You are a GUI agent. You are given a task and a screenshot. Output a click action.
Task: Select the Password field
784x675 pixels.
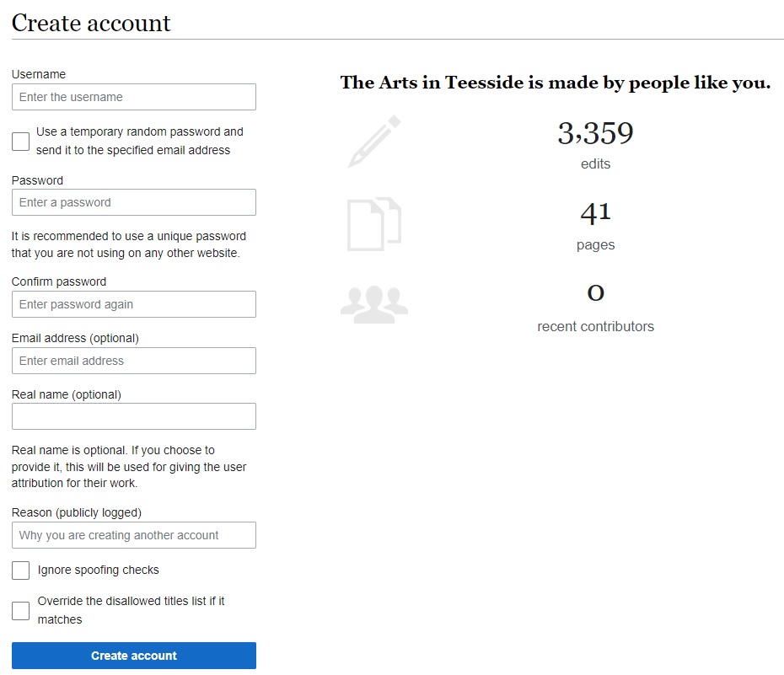(134, 202)
